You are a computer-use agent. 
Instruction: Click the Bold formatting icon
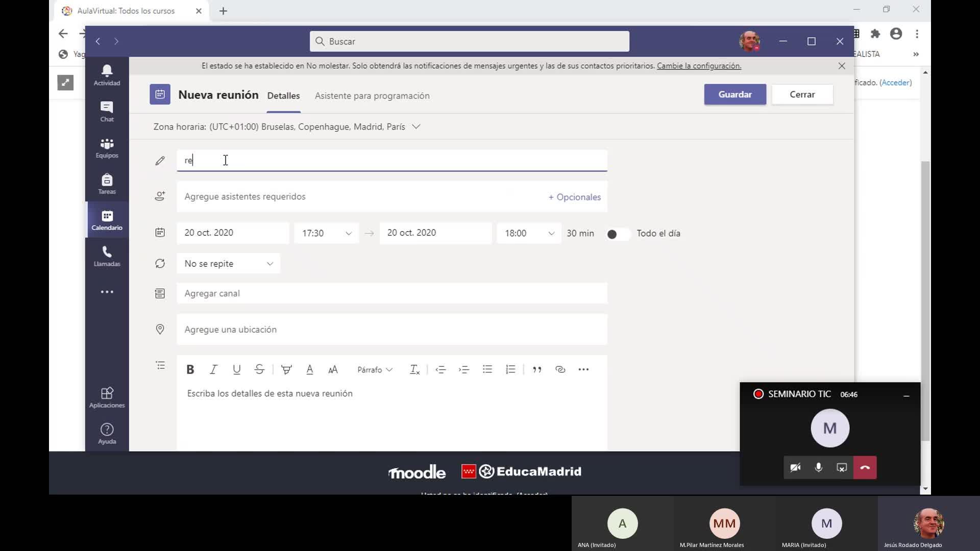point(190,369)
